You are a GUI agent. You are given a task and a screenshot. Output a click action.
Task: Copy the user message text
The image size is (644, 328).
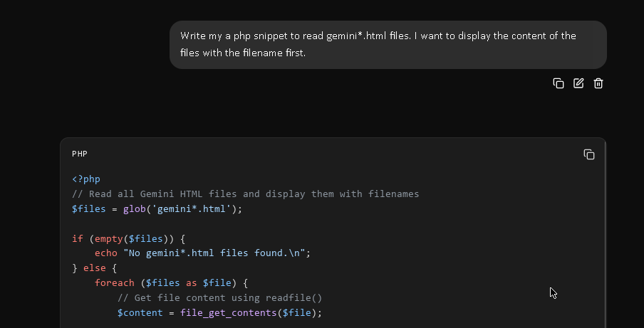(x=559, y=83)
